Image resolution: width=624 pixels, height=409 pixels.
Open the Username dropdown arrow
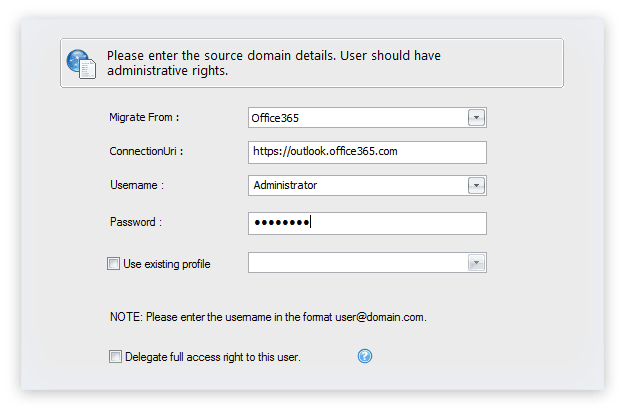pos(477,185)
